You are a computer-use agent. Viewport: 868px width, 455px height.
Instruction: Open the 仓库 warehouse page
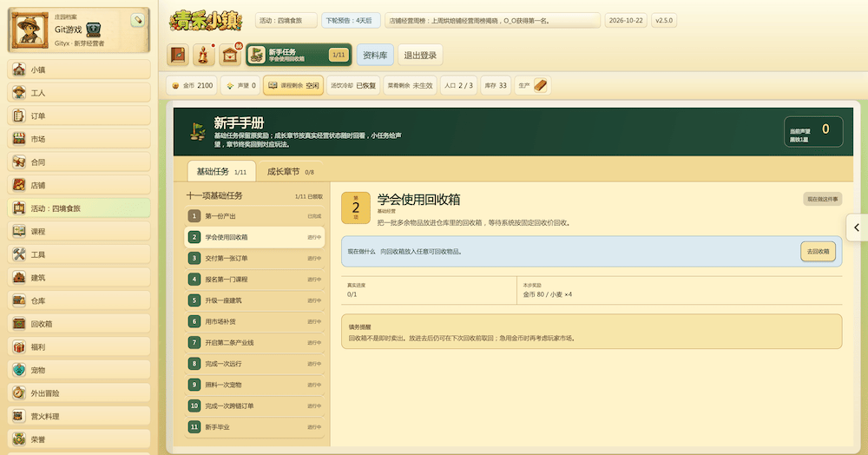79,300
